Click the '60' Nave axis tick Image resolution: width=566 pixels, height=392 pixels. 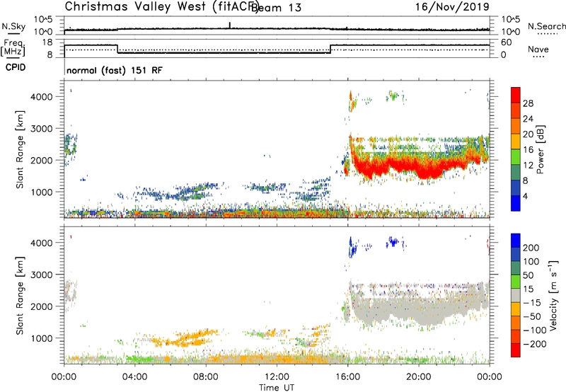pyautogui.click(x=507, y=42)
